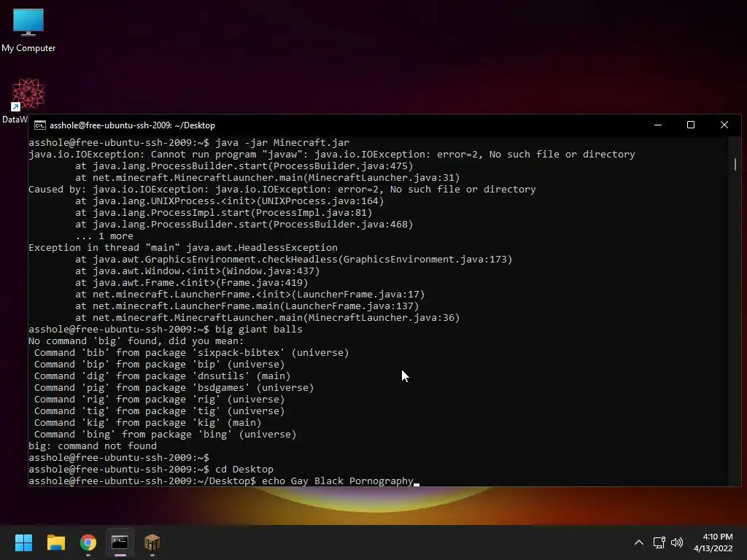Click the terminal vertical scrollbar thumb
The width and height of the screenshot is (747, 560).
pyautogui.click(x=735, y=164)
